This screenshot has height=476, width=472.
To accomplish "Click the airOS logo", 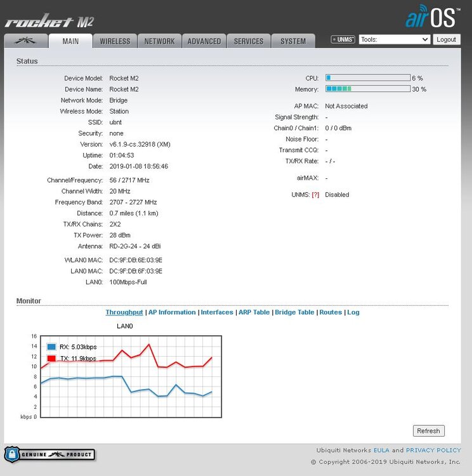I will pos(431,17).
